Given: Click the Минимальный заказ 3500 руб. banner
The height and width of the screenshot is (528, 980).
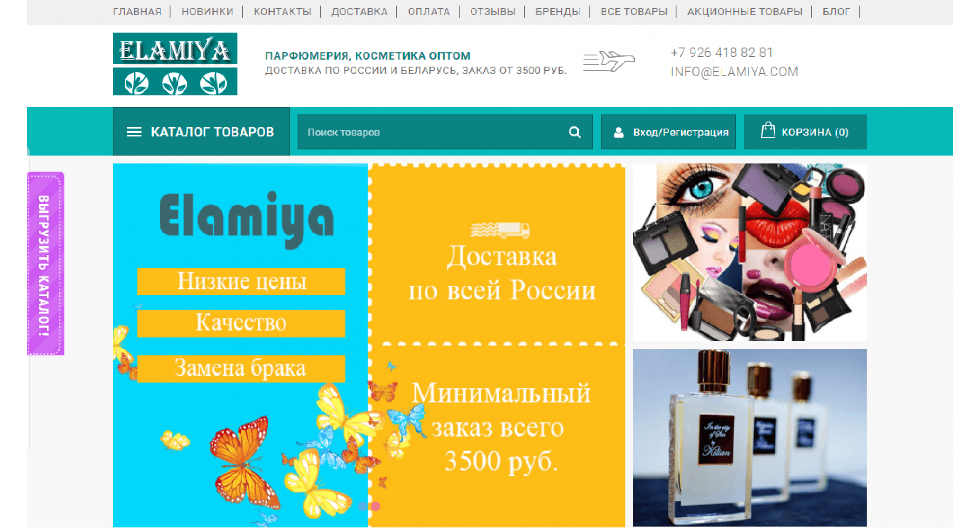Looking at the screenshot, I should [497, 436].
